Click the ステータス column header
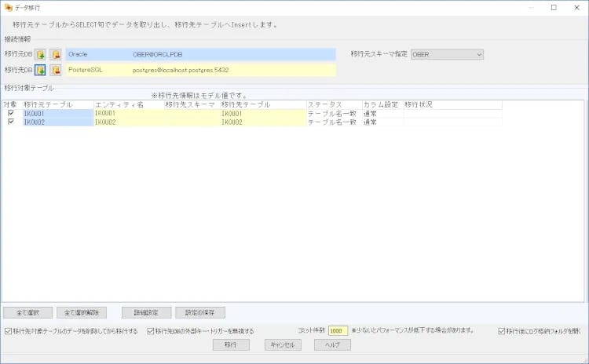 point(333,104)
